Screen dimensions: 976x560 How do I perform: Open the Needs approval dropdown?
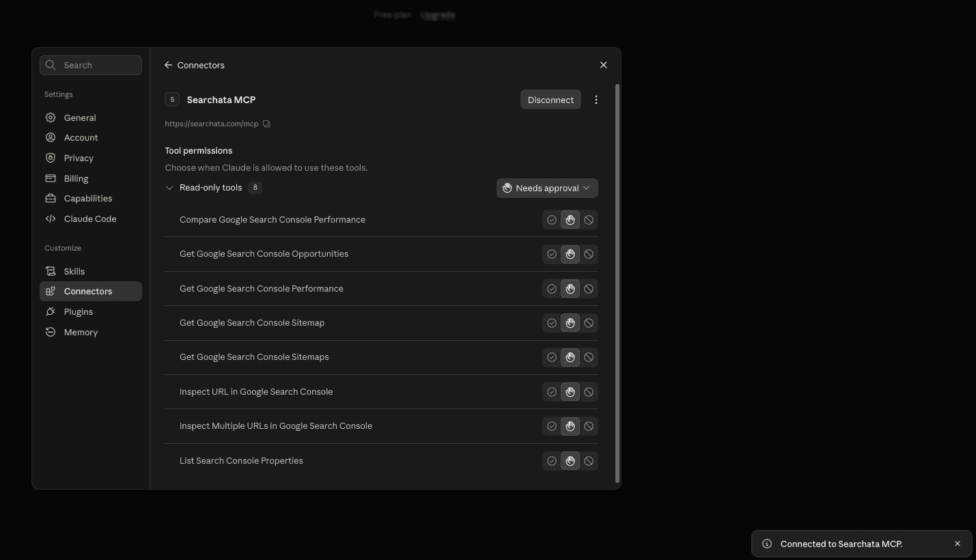pyautogui.click(x=547, y=188)
